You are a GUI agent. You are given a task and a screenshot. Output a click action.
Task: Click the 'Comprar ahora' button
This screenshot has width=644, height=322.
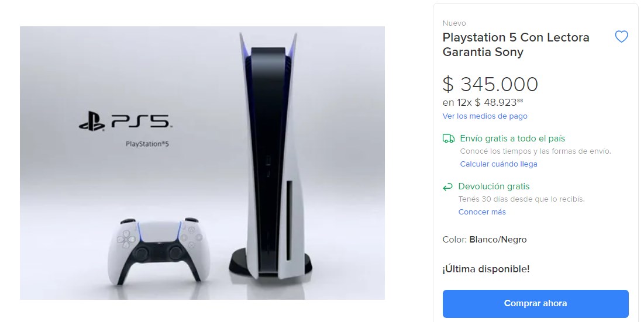coord(536,303)
